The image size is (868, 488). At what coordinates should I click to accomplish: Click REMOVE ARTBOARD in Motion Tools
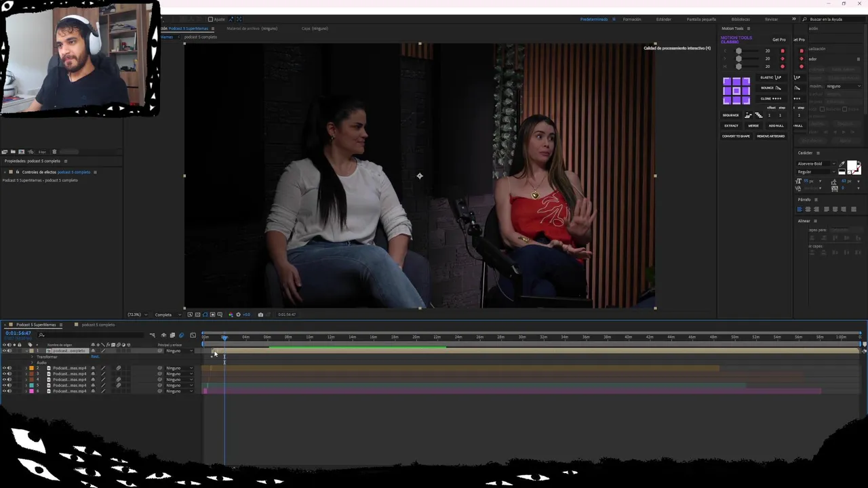coord(771,136)
